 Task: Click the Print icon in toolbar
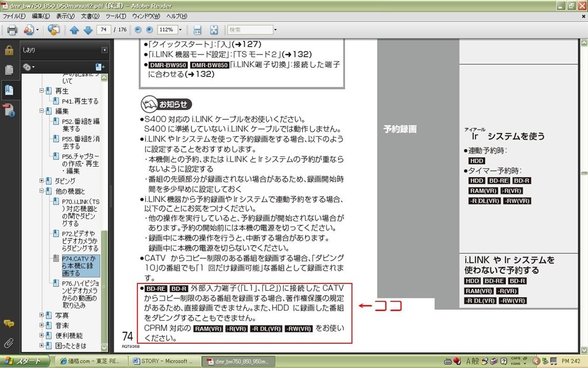(x=12, y=30)
